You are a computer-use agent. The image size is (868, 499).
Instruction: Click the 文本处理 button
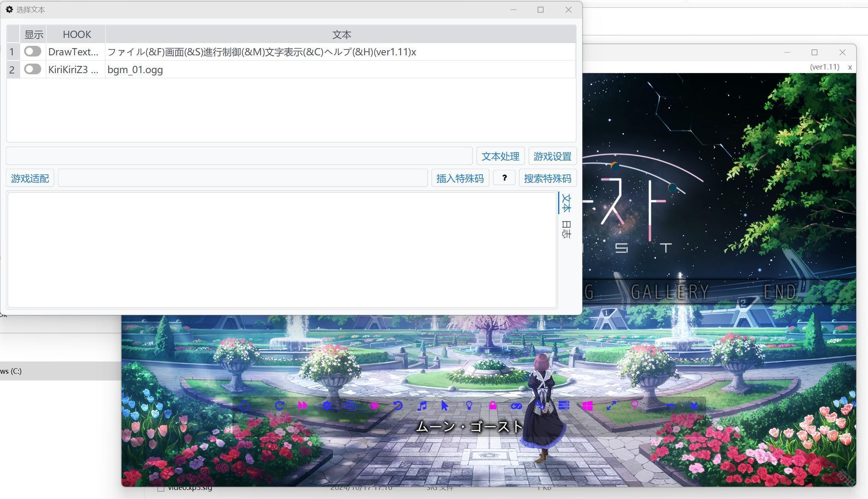[500, 156]
